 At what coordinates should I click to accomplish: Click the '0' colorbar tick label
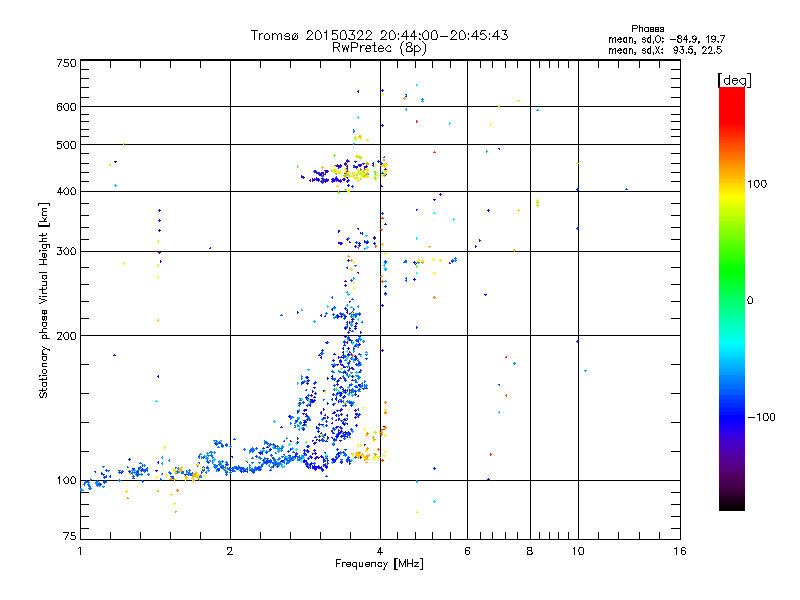coord(750,301)
